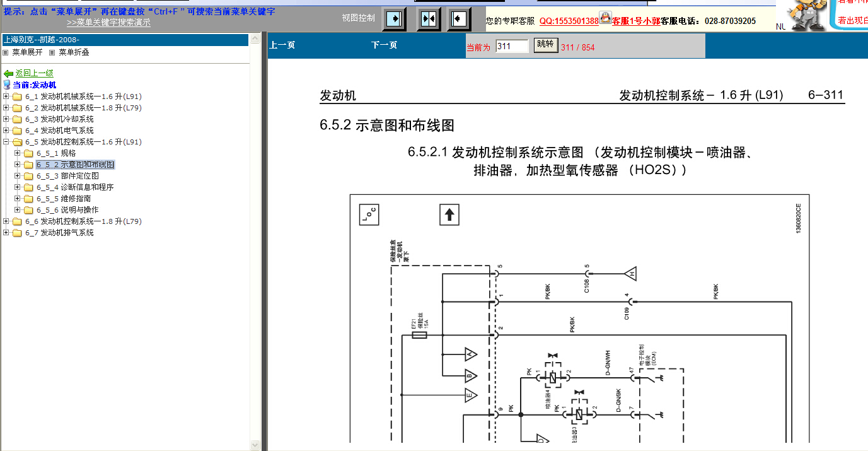
Task: Open 菜单关键字搜索演示 link
Action: coord(108,23)
